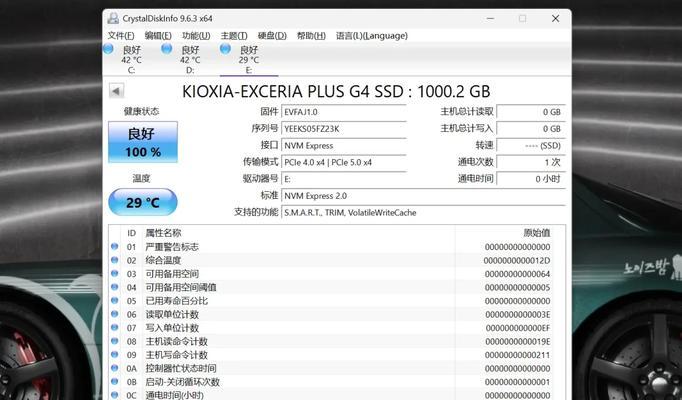Click status dot for attribute 06
Image resolution: width=682 pixels, height=400 pixels.
click(x=114, y=314)
